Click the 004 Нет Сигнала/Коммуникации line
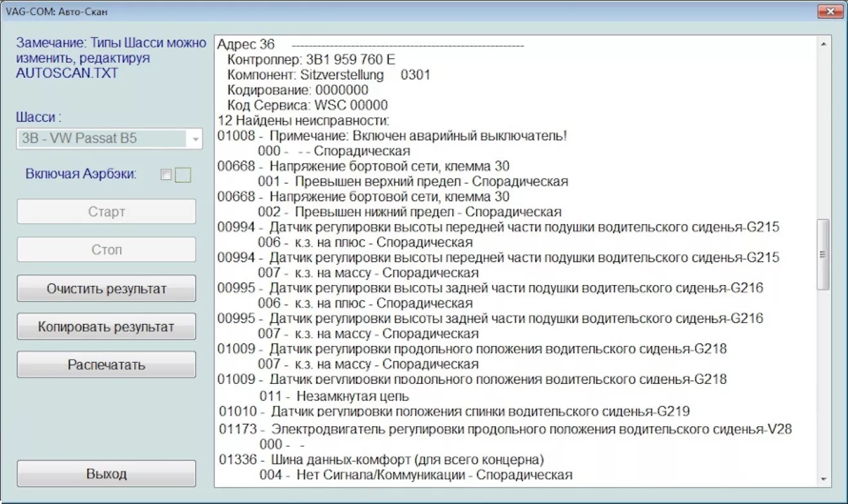 point(416,476)
